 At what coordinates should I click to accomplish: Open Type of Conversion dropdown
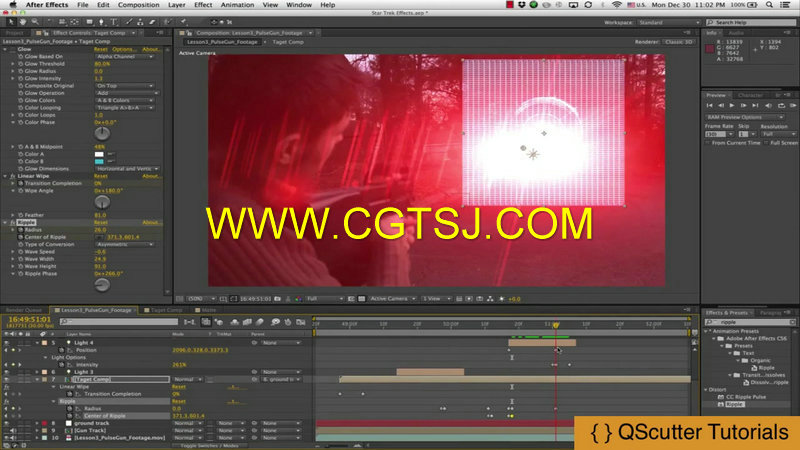(x=125, y=244)
